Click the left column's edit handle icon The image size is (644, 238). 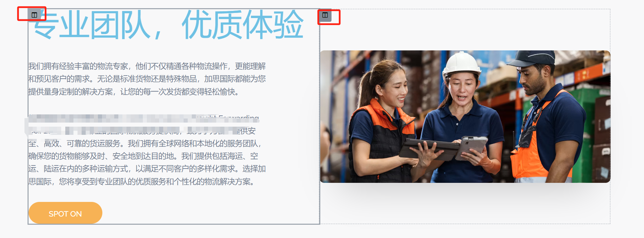pyautogui.click(x=34, y=15)
